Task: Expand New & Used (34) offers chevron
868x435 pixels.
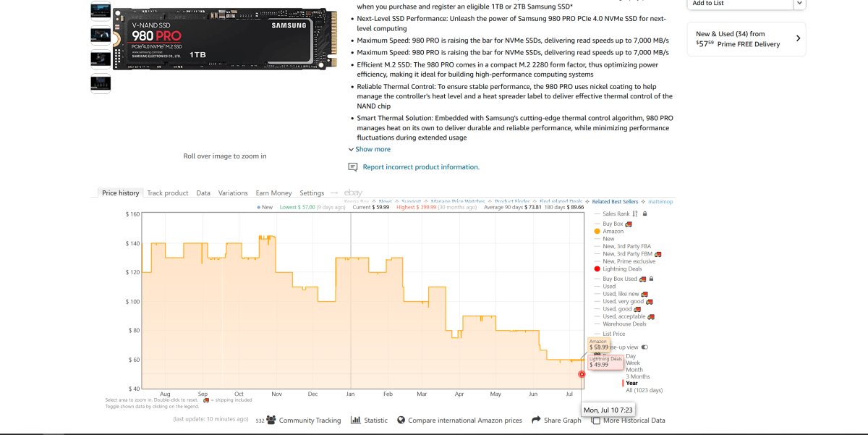Action: [x=798, y=38]
